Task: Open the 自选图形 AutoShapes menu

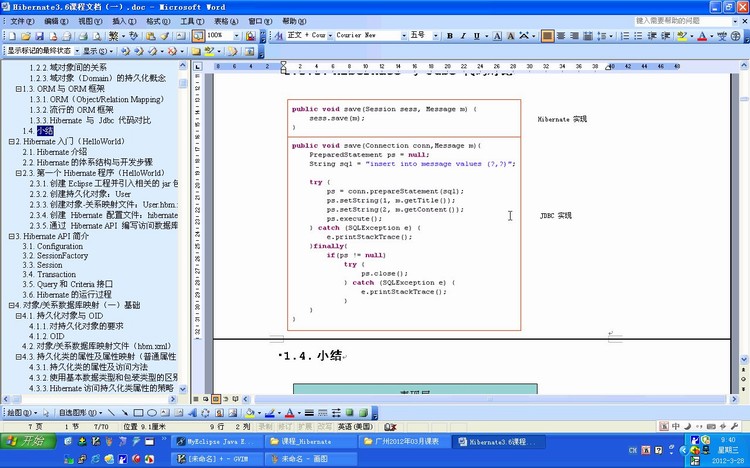Action: point(80,412)
